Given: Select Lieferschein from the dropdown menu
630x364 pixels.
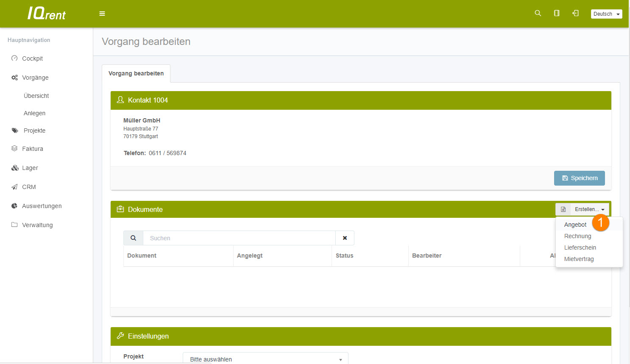Looking at the screenshot, I should pos(580,247).
